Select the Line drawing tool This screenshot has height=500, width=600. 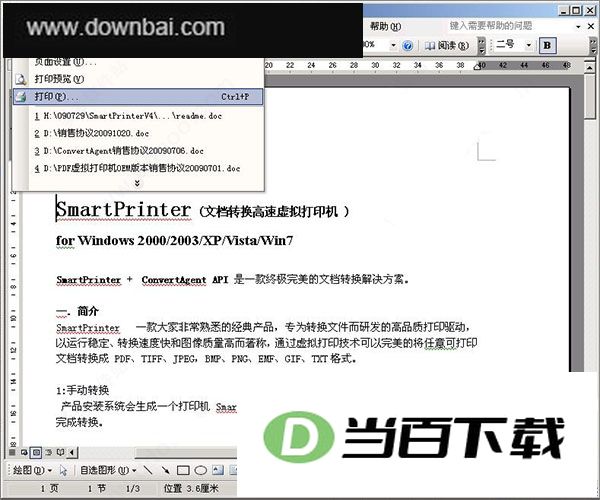(148, 470)
